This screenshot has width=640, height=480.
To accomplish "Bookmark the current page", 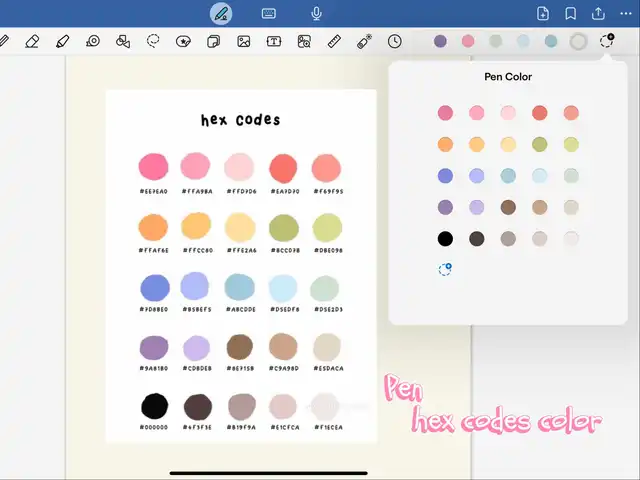I will tap(570, 13).
